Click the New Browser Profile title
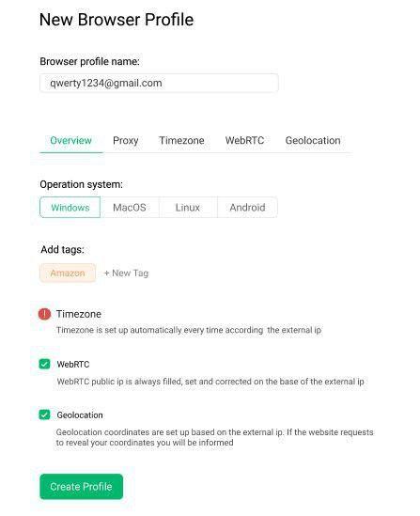 pyautogui.click(x=117, y=20)
